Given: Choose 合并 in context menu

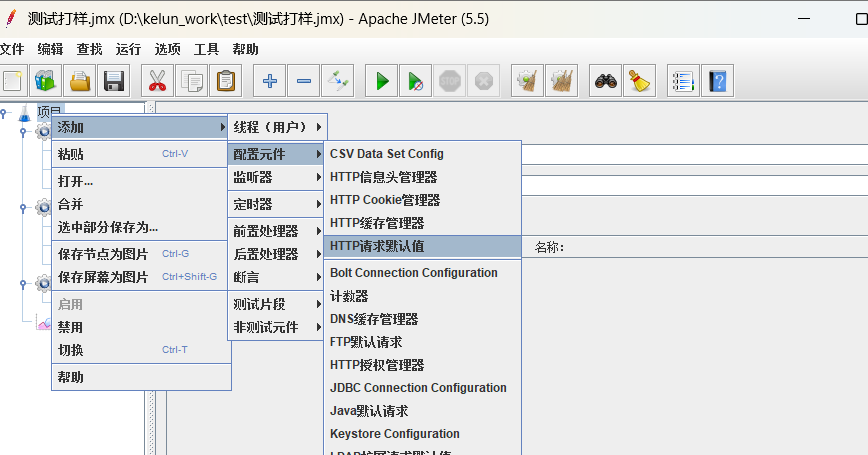Looking at the screenshot, I should click(141, 204).
